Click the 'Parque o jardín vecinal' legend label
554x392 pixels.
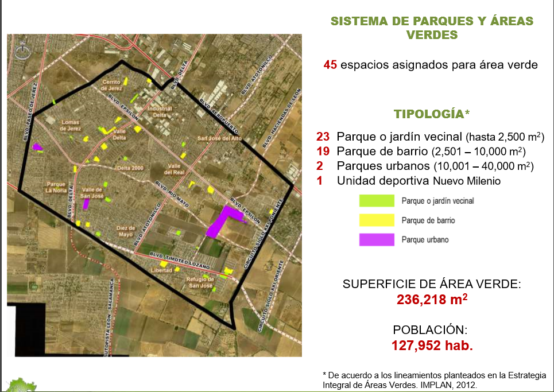[x=437, y=200]
